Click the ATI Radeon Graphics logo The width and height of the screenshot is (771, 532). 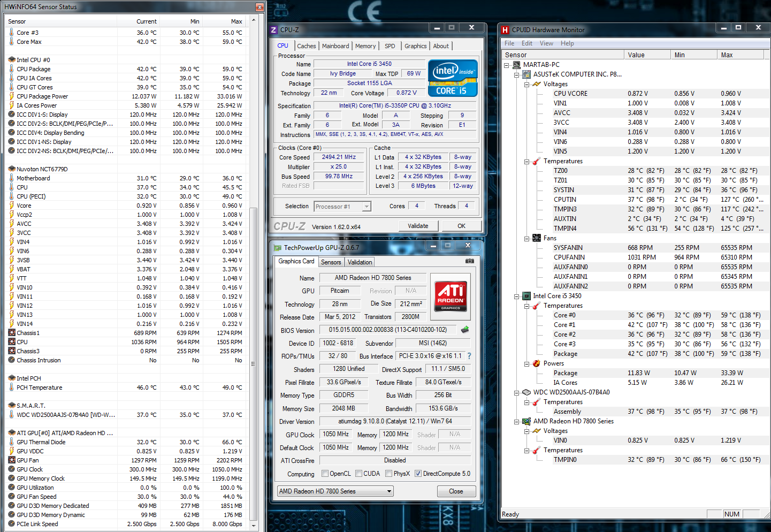(x=451, y=296)
